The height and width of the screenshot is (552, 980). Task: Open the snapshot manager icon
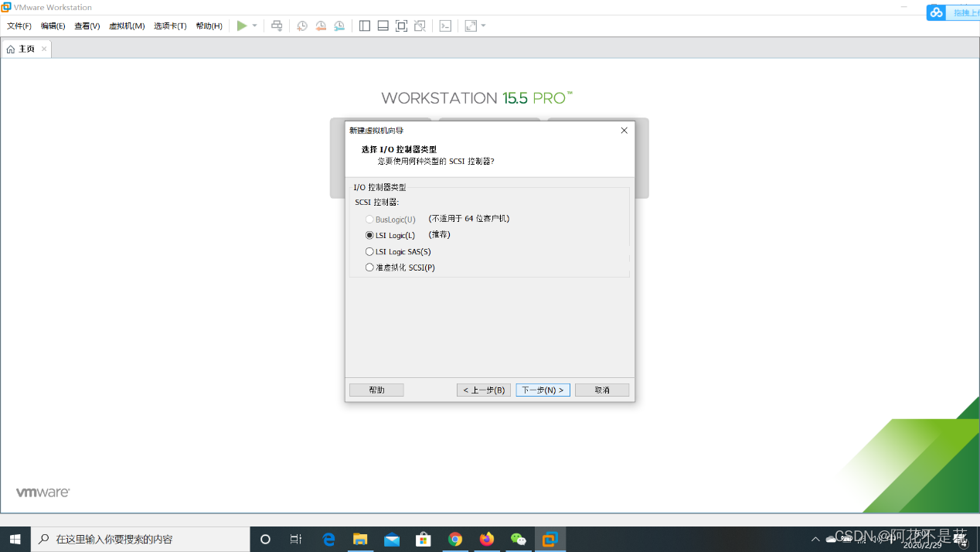[339, 26]
